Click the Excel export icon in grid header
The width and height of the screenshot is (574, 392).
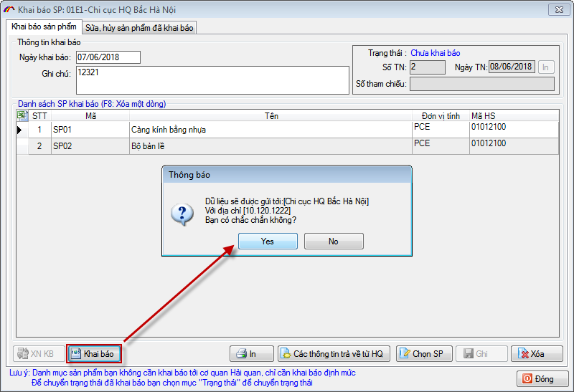coord(22,115)
